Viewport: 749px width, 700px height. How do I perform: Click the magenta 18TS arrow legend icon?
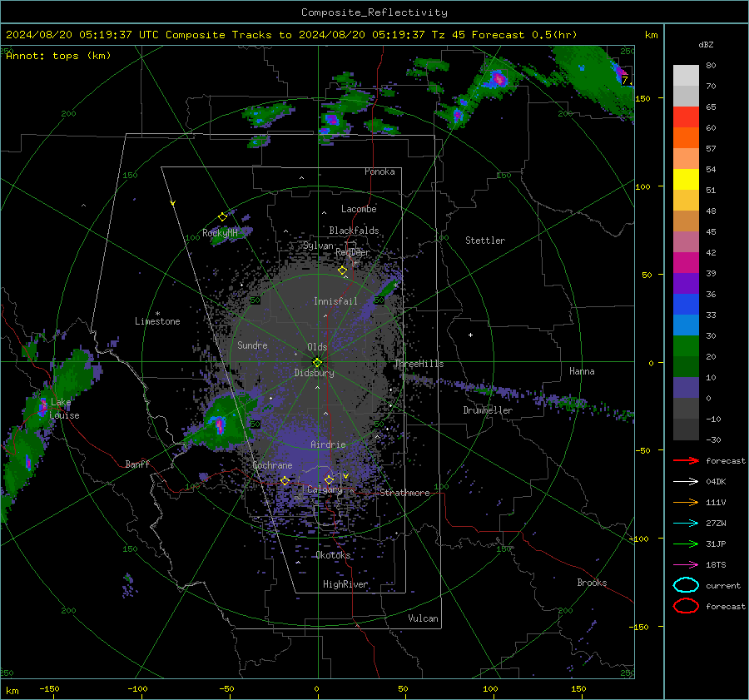click(686, 565)
